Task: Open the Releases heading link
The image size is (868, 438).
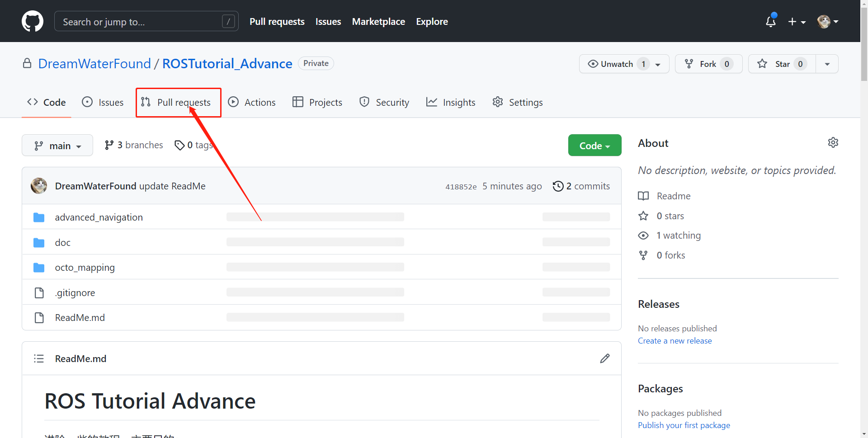Action: (659, 304)
